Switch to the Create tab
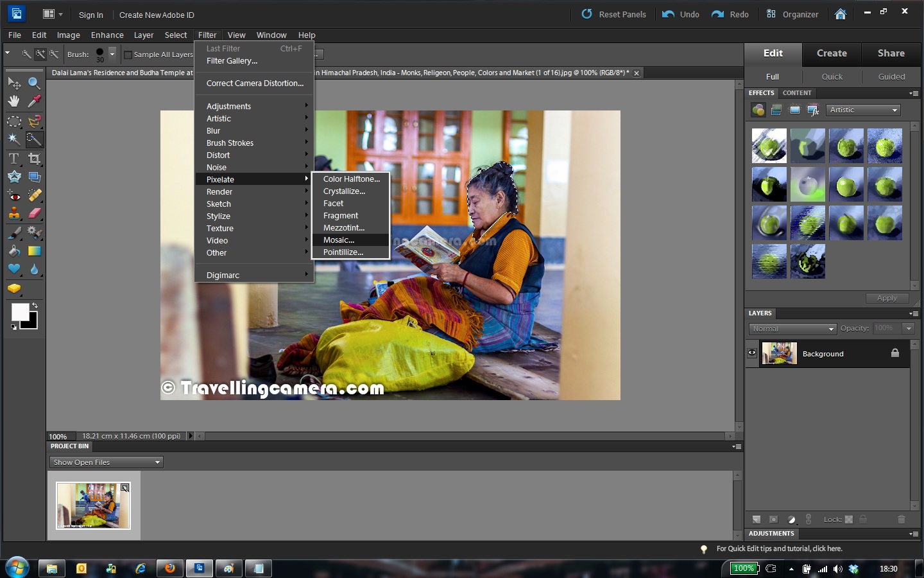The height and width of the screenshot is (578, 924). (x=831, y=54)
